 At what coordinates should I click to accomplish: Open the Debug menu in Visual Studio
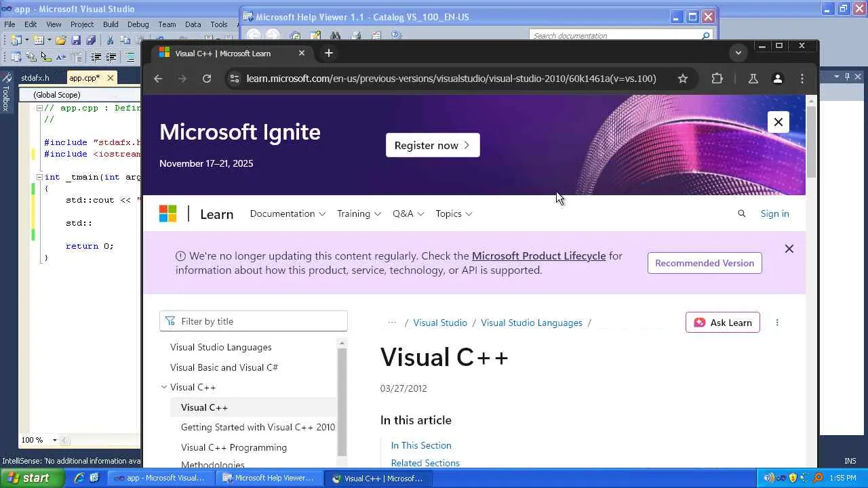click(138, 24)
